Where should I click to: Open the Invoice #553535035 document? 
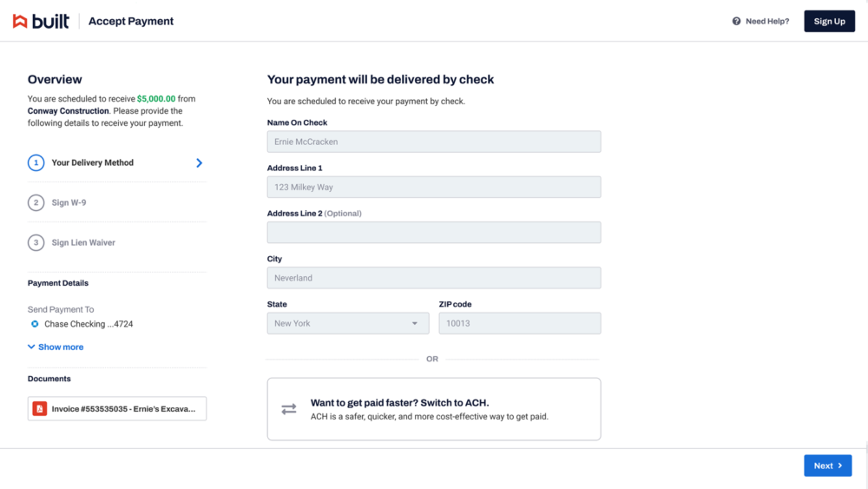[x=123, y=408]
